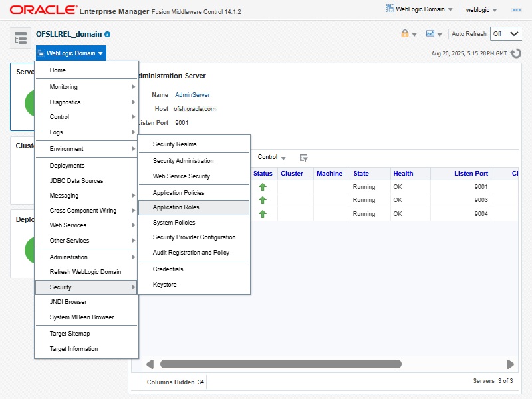The height and width of the screenshot is (399, 532).
Task: Sort by the Listen Port column header
Action: click(471, 174)
